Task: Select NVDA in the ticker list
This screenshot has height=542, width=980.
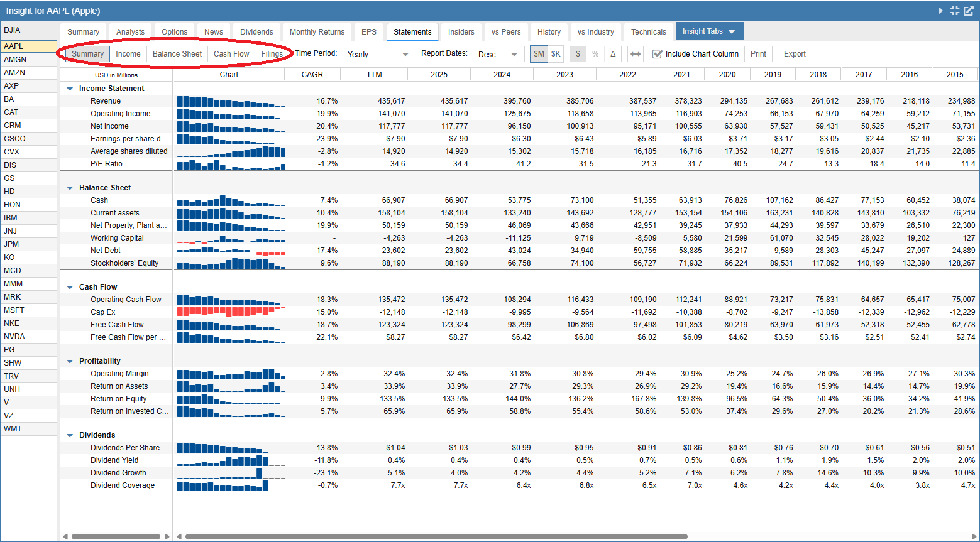Action: tap(29, 337)
